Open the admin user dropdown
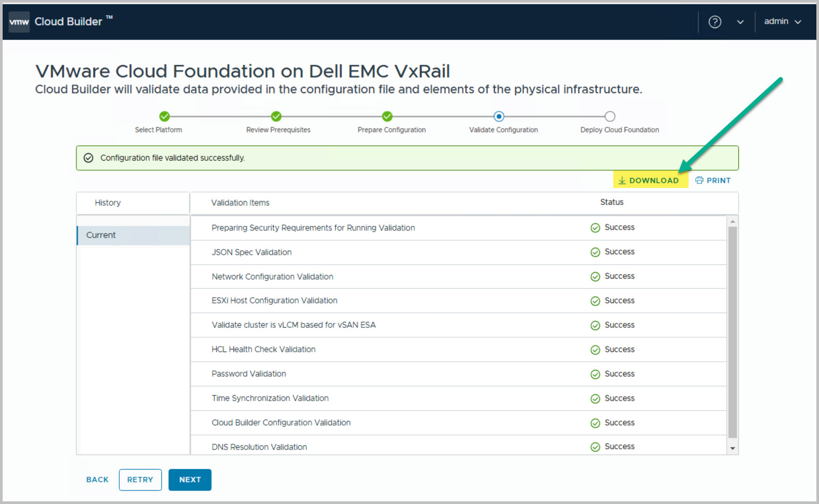 click(x=782, y=22)
